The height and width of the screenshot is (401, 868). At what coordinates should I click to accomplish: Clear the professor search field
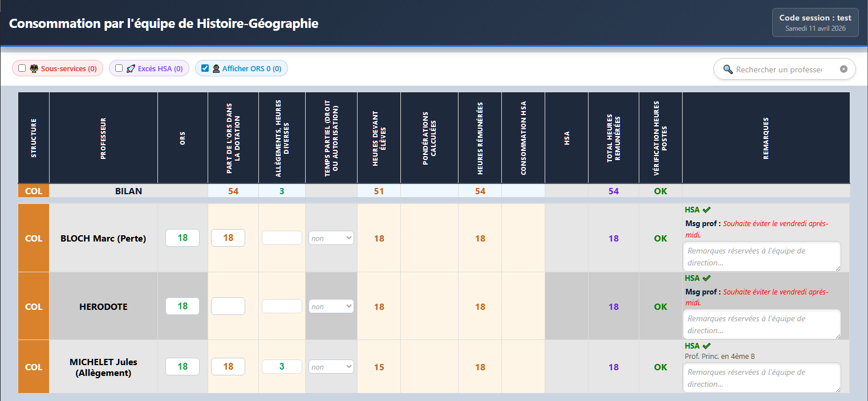[843, 69]
